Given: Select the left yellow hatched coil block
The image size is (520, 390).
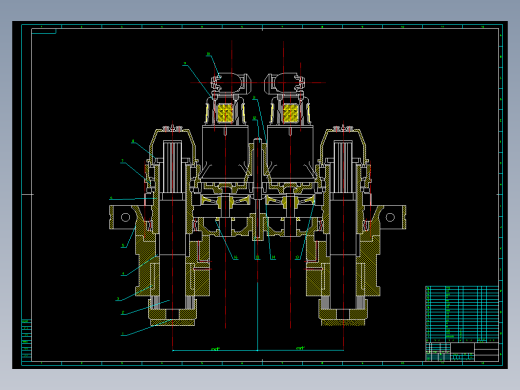Looking at the screenshot, I should [x=225, y=113].
